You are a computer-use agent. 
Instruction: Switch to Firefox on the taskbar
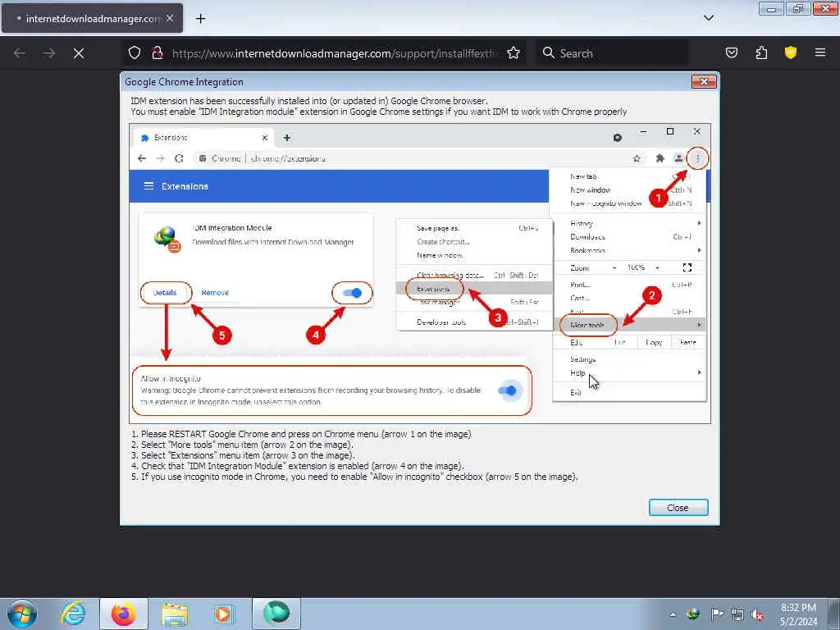click(124, 614)
